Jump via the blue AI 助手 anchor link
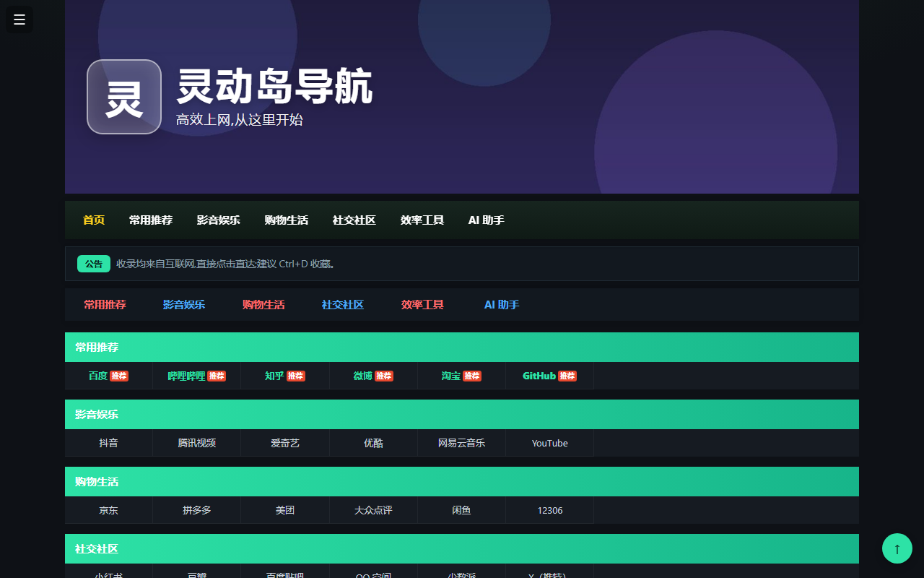924x578 pixels. coord(502,305)
